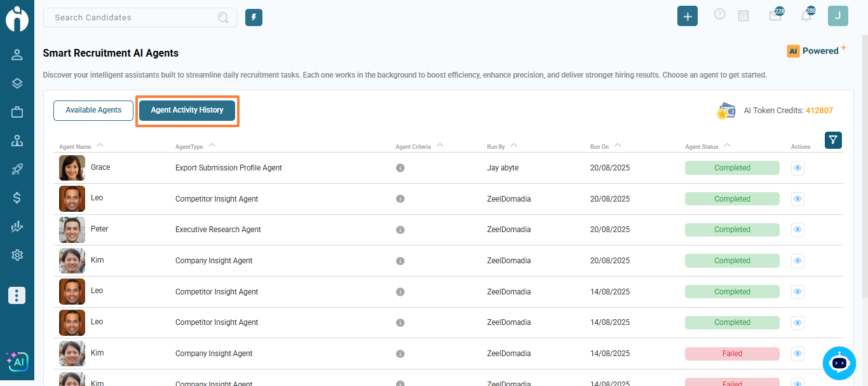Viewport: 868px width, 386px height.
Task: Open the Jobs briefcase icon in sidebar
Action: coord(17,113)
